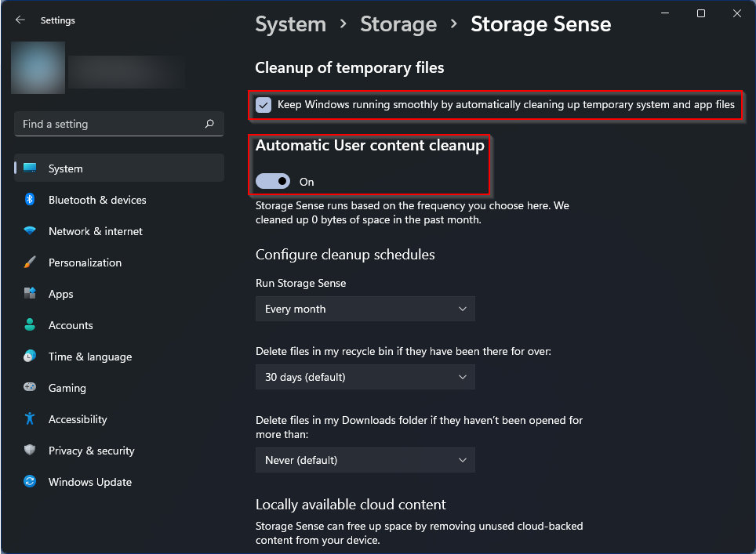Open the Downloads folder Never dropdown
Image resolution: width=756 pixels, height=554 pixels.
pos(365,460)
